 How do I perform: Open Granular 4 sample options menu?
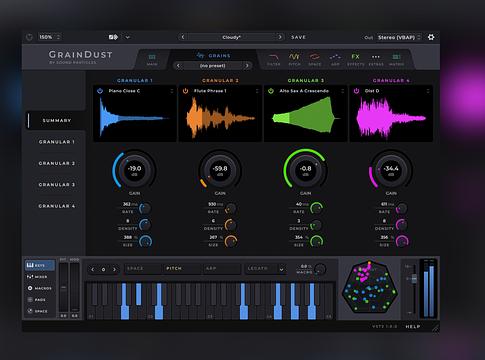(428, 91)
